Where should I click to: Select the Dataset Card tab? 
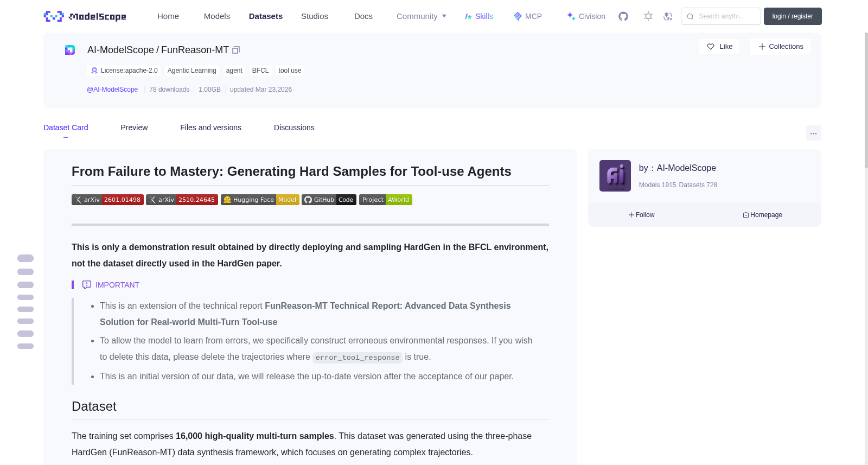pos(66,128)
